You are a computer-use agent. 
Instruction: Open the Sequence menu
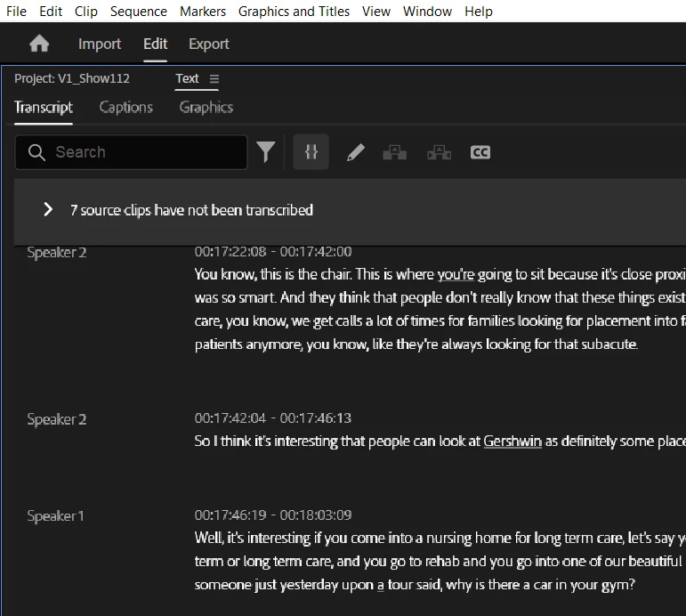click(x=138, y=11)
